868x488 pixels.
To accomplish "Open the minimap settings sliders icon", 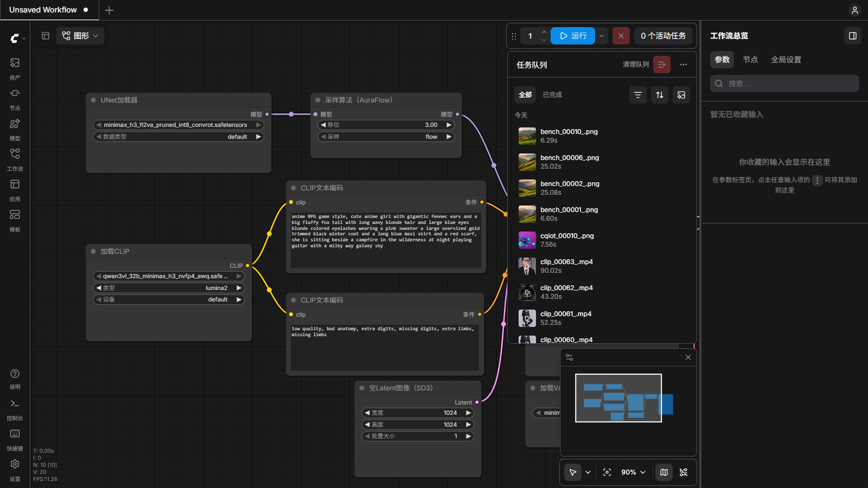I will [x=569, y=357].
